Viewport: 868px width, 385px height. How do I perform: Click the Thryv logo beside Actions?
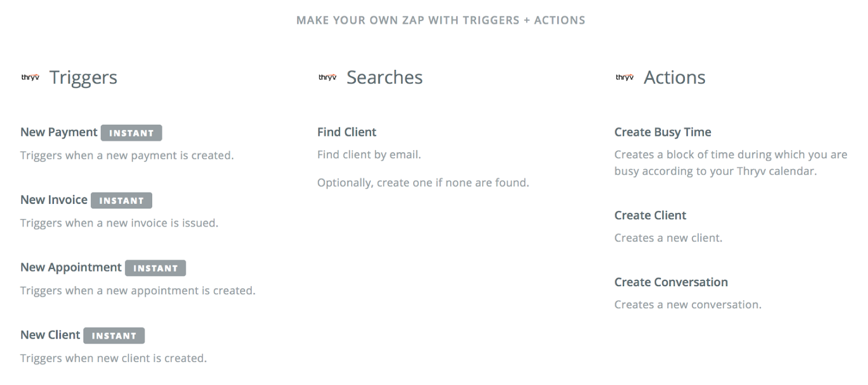[x=624, y=77]
